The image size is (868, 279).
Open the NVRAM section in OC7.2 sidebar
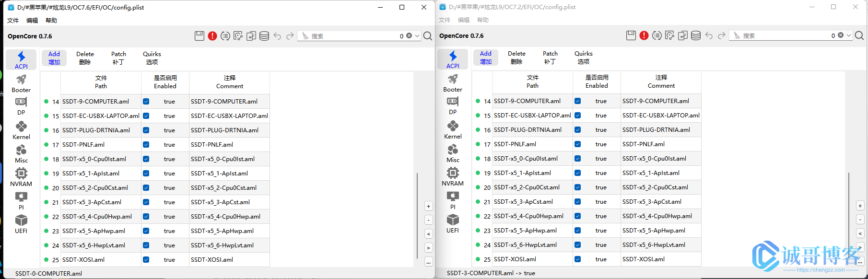[x=453, y=177]
